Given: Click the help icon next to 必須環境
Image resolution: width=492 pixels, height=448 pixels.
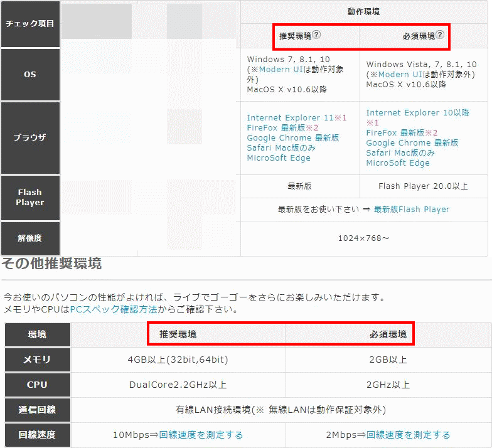Looking at the screenshot, I should (440, 36).
